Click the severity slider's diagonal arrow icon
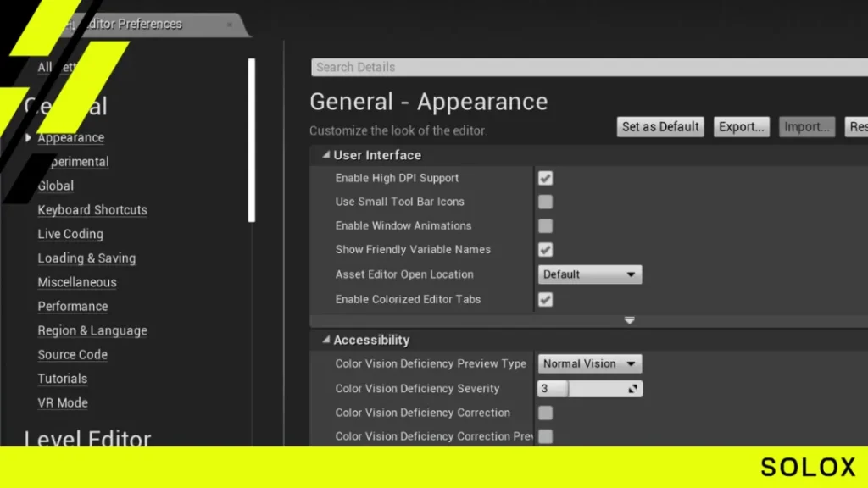 (633, 388)
